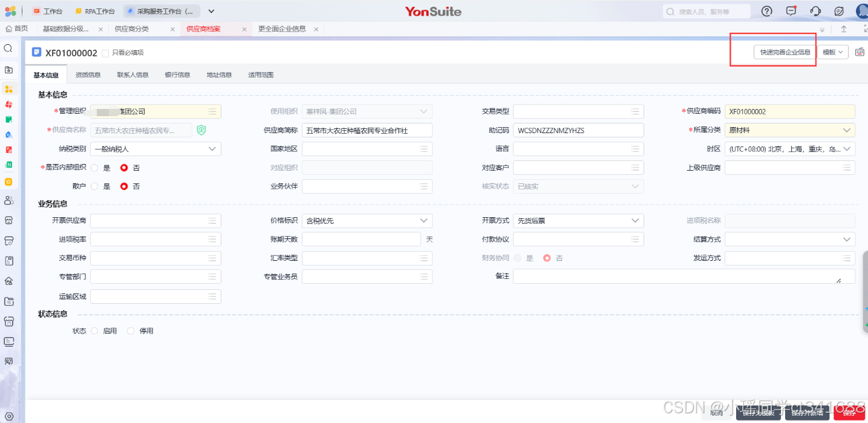Screen dimensions: 868x423
Task: Open reference list icon in 进项税率 field
Action: tap(212, 240)
